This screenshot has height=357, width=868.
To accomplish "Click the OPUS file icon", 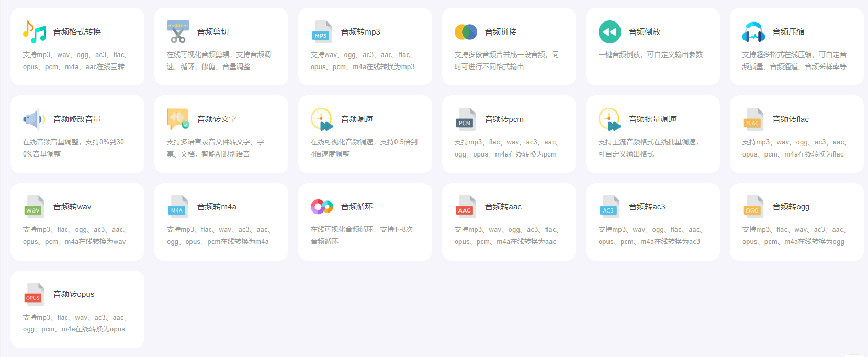I will [x=34, y=294].
